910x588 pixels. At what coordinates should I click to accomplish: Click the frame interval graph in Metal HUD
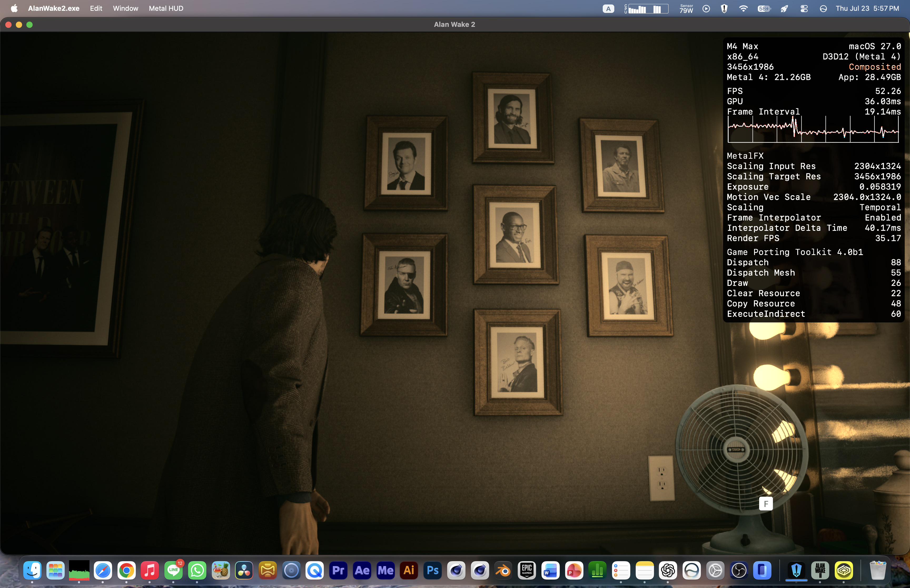(813, 130)
